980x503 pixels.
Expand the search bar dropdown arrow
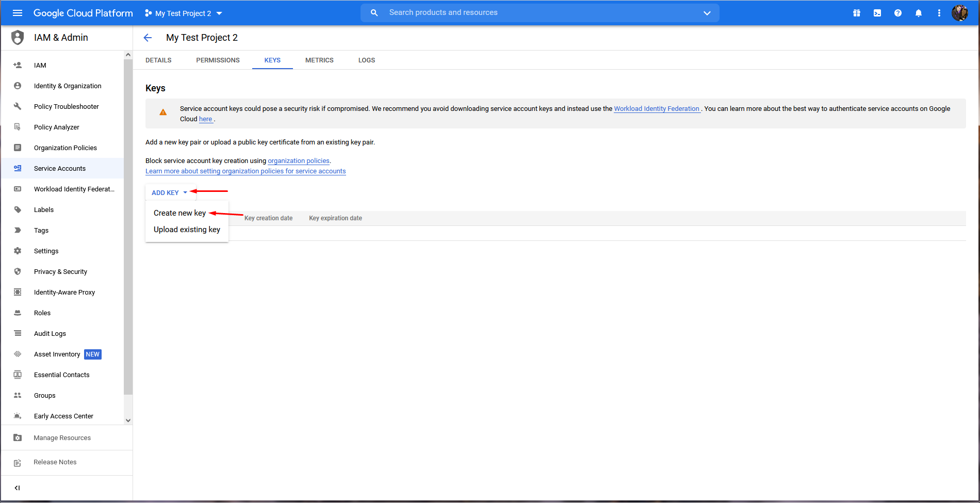point(707,13)
